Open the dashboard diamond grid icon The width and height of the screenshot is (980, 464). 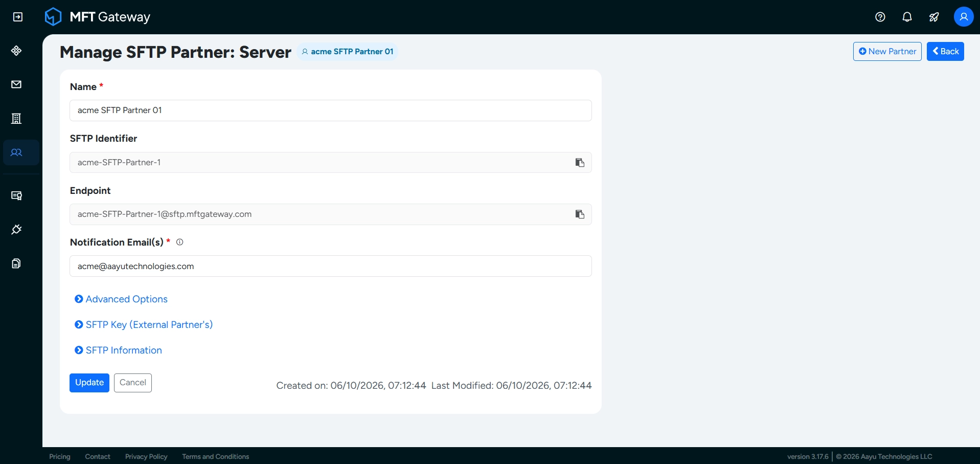coord(16,51)
